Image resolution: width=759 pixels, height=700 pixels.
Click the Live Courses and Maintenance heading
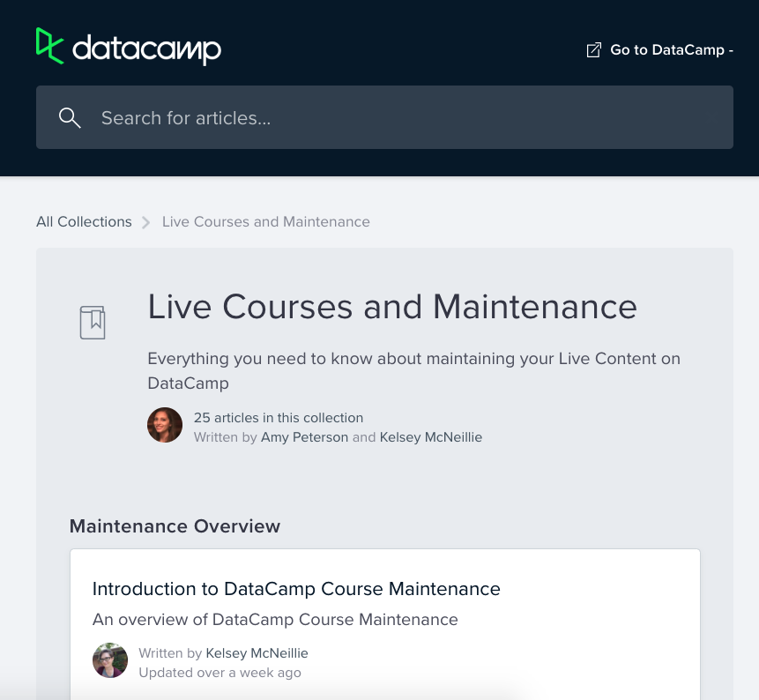[x=392, y=307]
